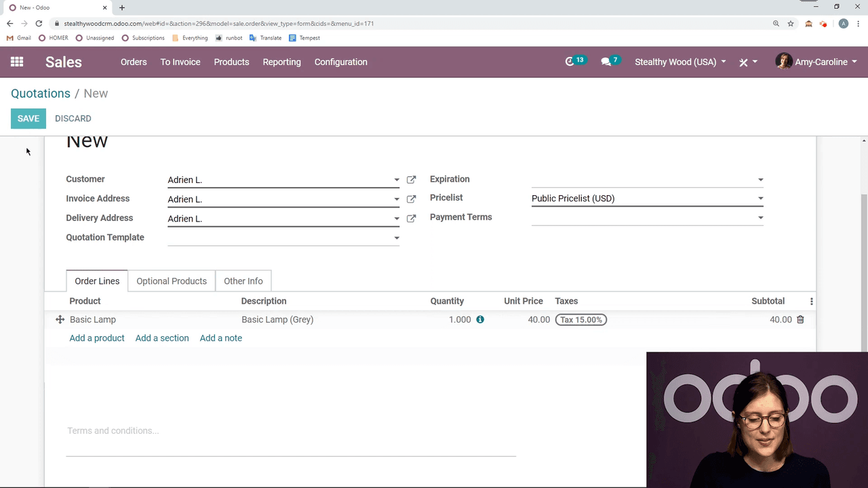Open Customer external link icon

coord(411,180)
